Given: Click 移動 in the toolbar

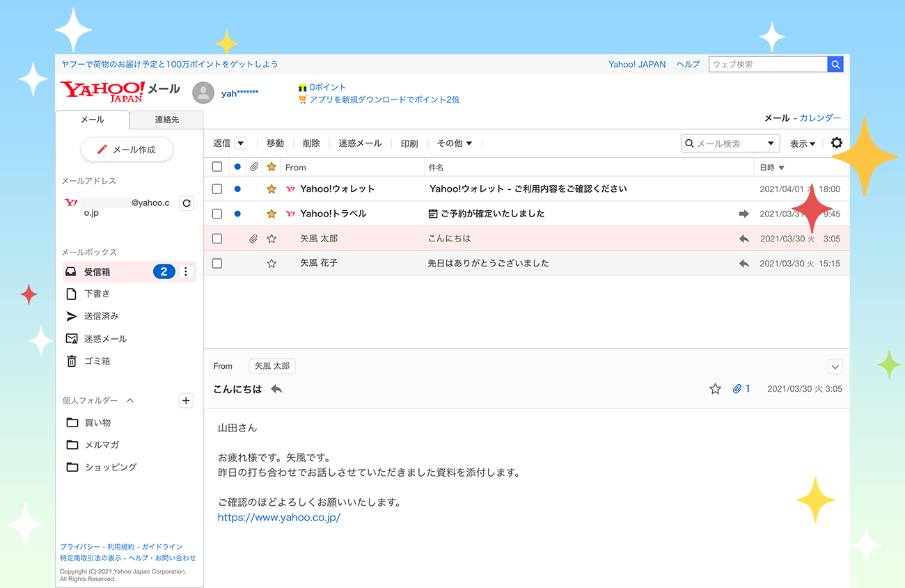Looking at the screenshot, I should 275,143.
